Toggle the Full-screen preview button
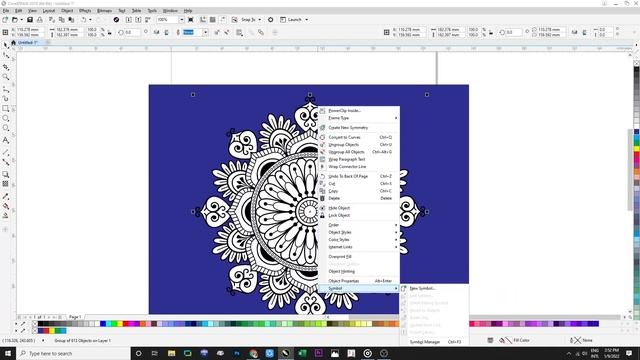 click(191, 20)
